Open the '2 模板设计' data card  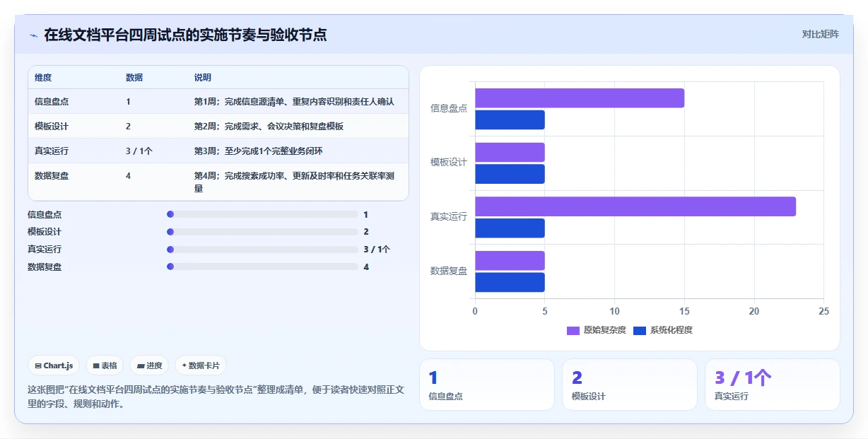630,385
